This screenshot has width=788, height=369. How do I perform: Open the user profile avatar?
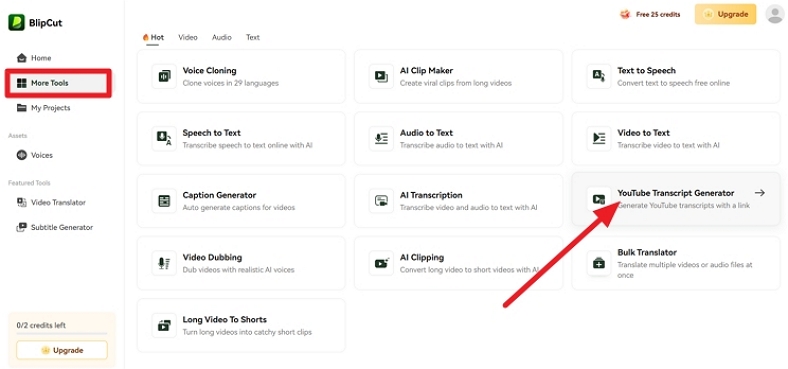774,14
